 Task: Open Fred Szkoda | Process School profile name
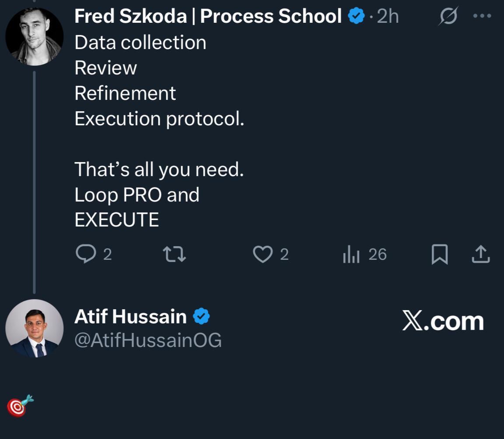tap(208, 17)
